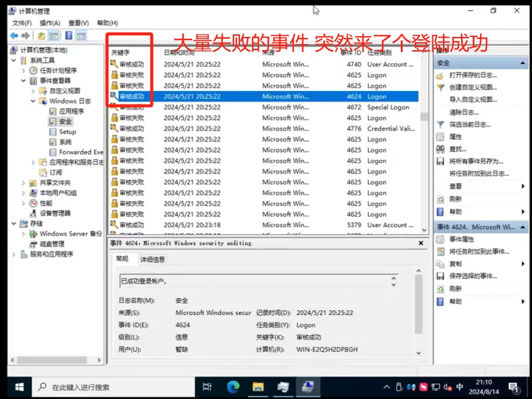Select 性能 tree item
Image resolution: width=532 pixels, height=399 pixels.
click(46, 203)
